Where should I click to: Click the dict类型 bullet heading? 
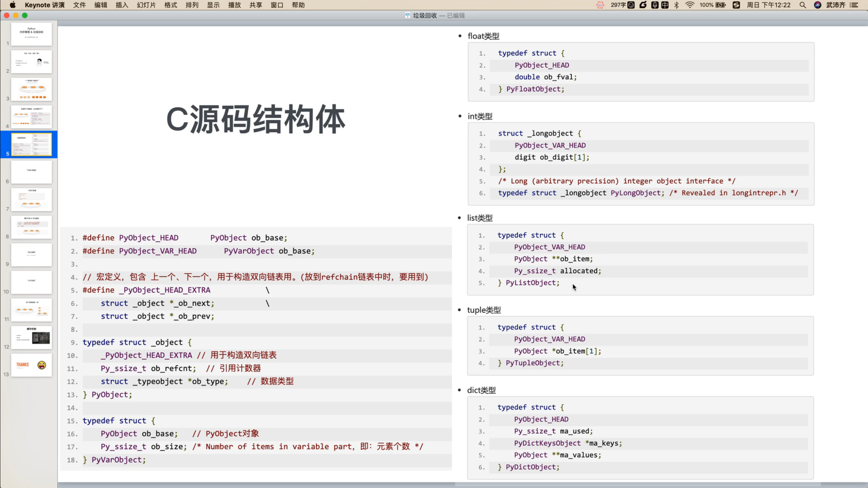(x=481, y=390)
